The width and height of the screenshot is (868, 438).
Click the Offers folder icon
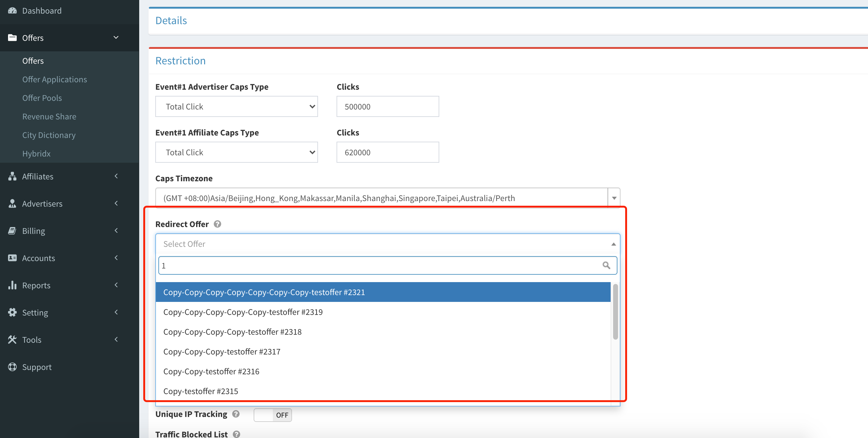[12, 38]
